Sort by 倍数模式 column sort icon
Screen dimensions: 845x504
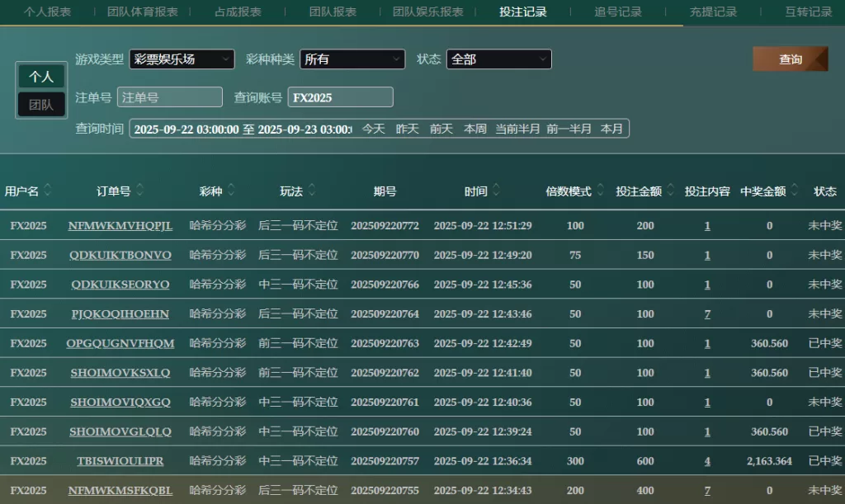[x=600, y=191]
